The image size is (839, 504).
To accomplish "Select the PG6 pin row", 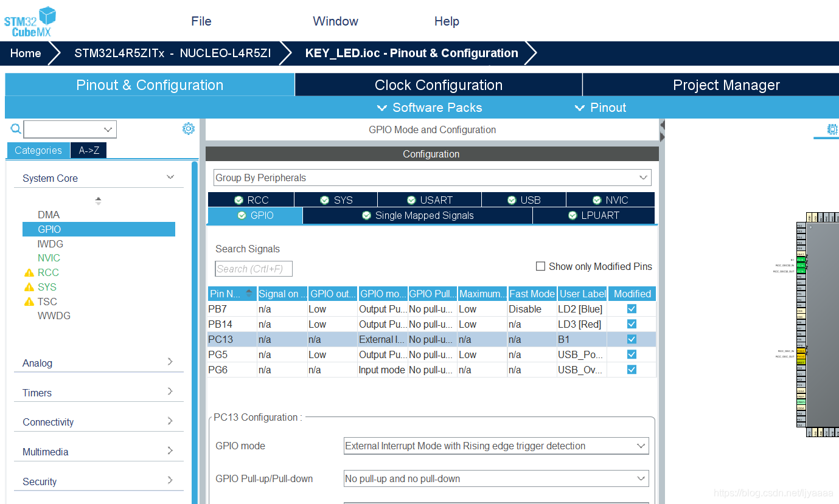I will (x=432, y=370).
